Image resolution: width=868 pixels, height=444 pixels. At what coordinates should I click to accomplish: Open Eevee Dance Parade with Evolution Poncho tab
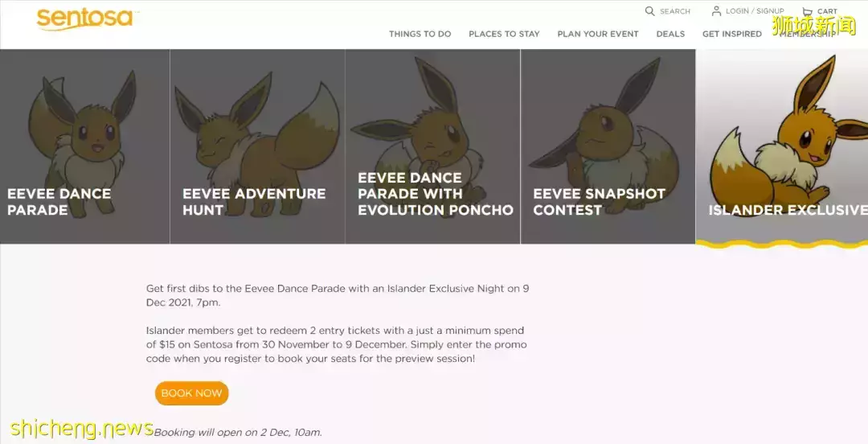(432, 146)
